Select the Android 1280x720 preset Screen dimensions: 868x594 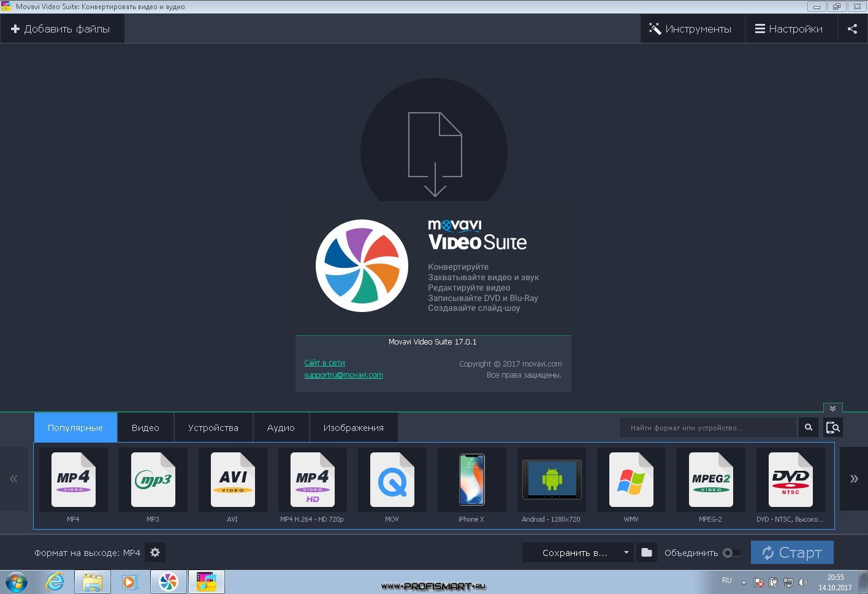[x=552, y=480]
